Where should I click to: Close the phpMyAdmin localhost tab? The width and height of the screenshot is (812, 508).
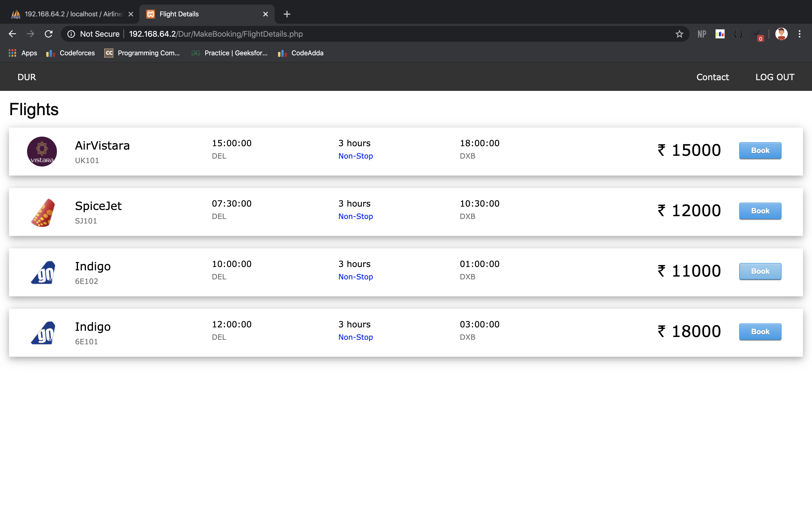coord(131,14)
